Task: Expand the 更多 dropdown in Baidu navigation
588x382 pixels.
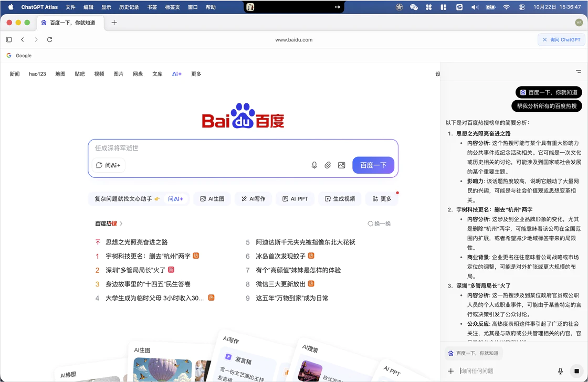Action: (196, 74)
